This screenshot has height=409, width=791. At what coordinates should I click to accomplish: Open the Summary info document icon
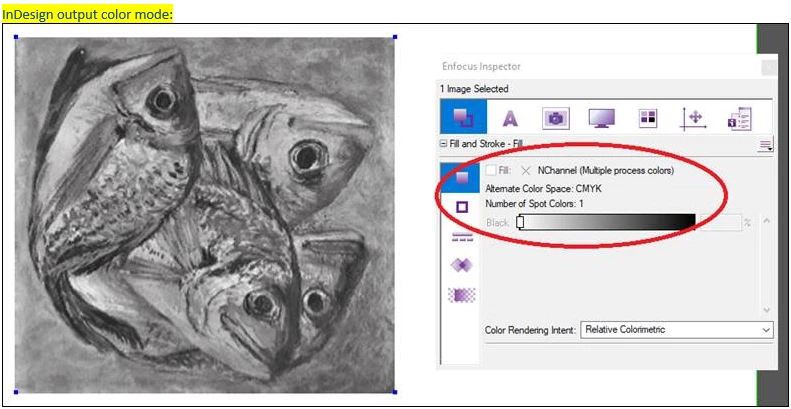pyautogui.click(x=740, y=119)
